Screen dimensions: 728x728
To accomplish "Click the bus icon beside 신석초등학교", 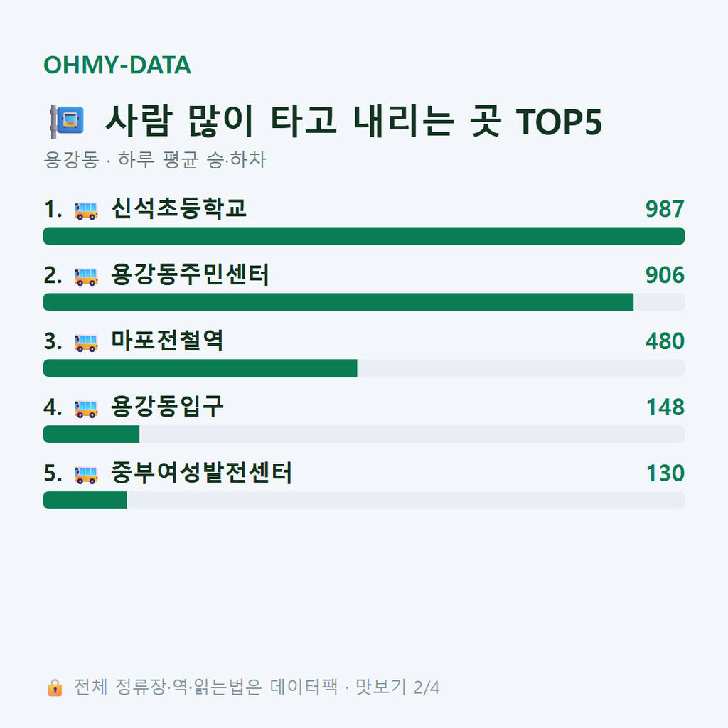I will click(86, 210).
